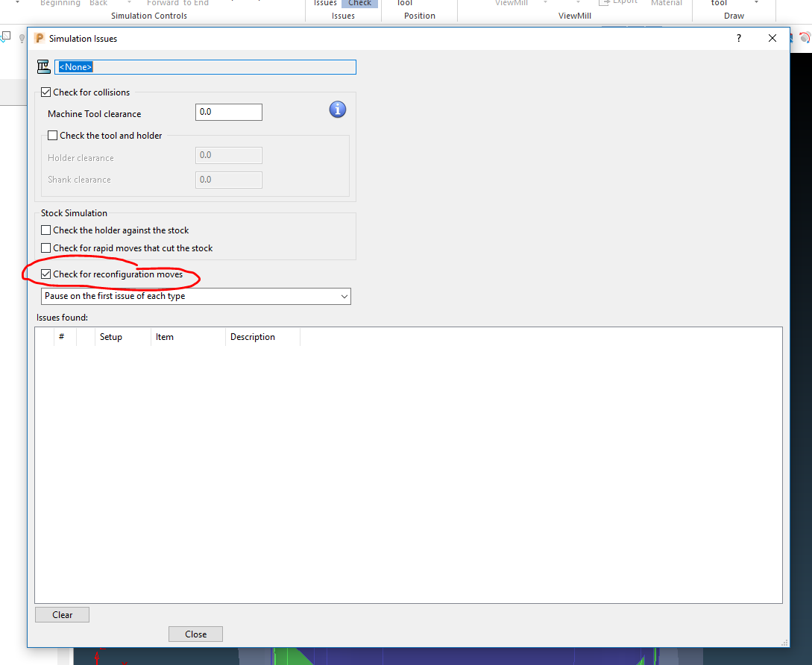This screenshot has height=665, width=812.
Task: Open the tool Draw dropdown
Action: pyautogui.click(x=755, y=3)
